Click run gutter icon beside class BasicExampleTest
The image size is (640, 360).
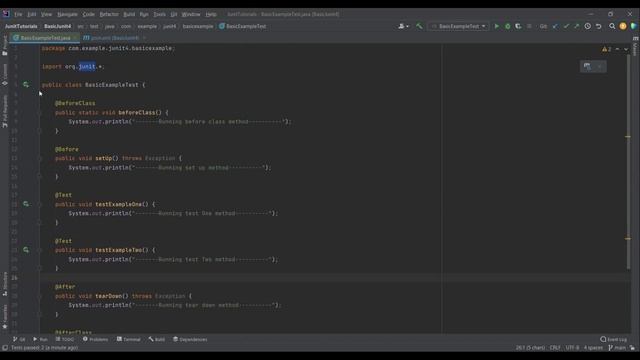26,84
